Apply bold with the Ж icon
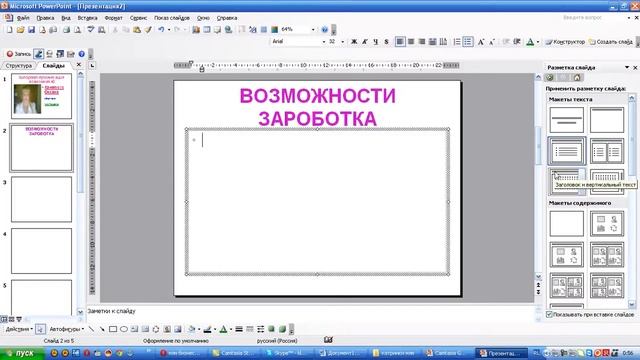This screenshot has width=640, height=360. click(354, 42)
